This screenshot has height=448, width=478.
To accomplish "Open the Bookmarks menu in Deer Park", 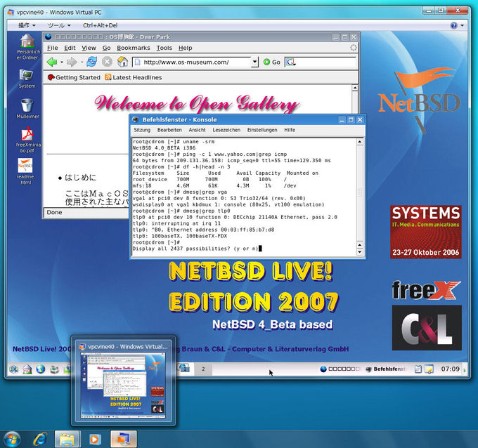I will tap(134, 48).
